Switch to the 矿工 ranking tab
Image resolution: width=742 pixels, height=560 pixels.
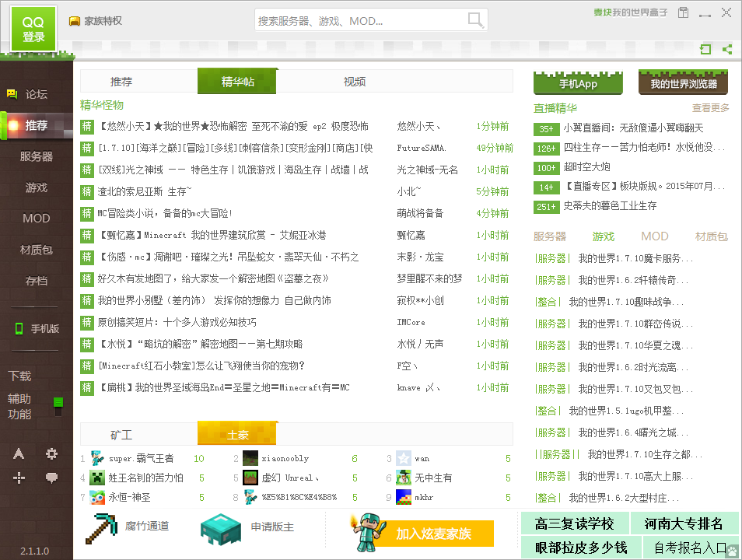click(x=121, y=435)
